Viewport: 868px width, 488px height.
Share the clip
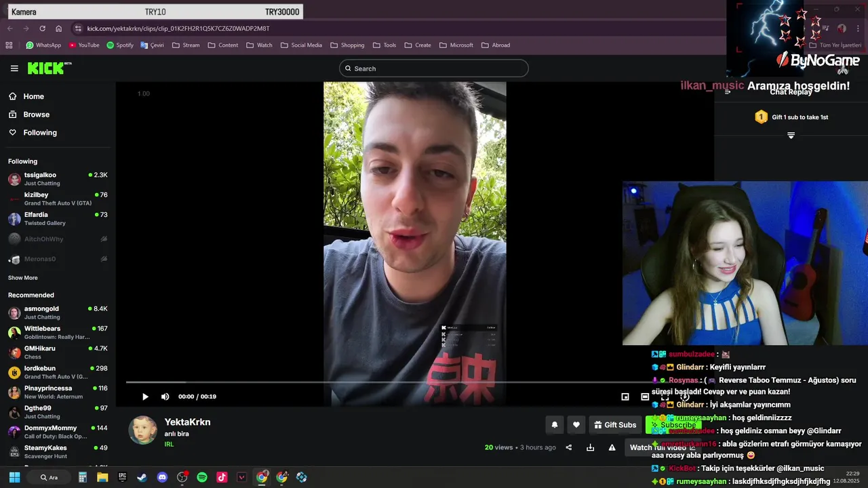point(569,447)
